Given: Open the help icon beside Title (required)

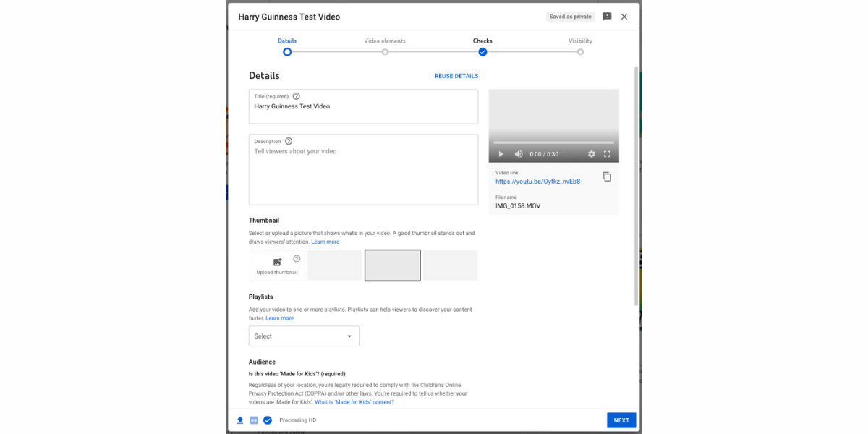Looking at the screenshot, I should 296,96.
